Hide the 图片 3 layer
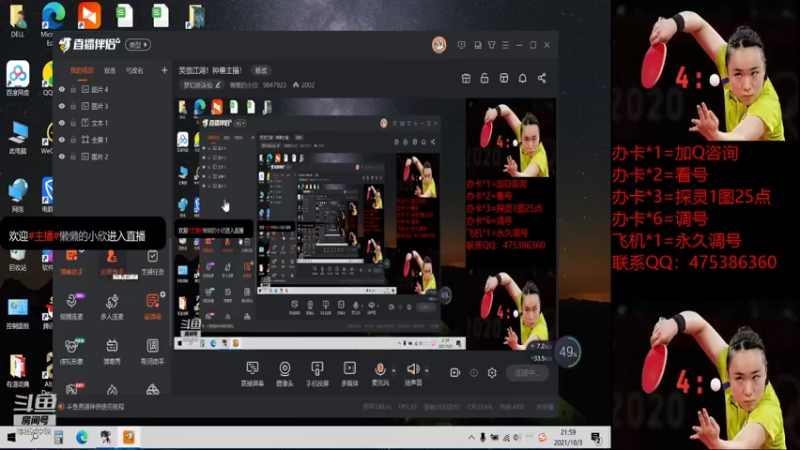The image size is (800, 450). coord(62,106)
